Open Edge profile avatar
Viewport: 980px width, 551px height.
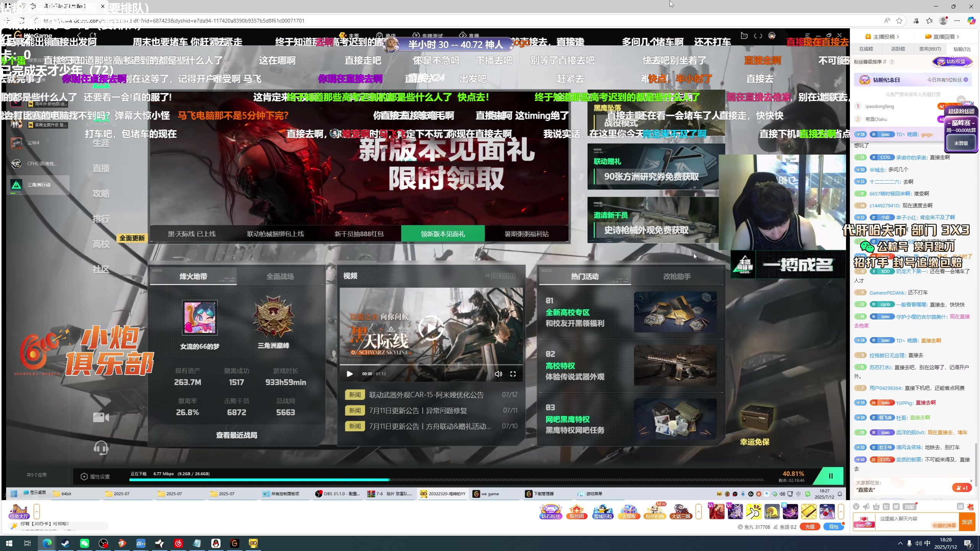click(943, 21)
